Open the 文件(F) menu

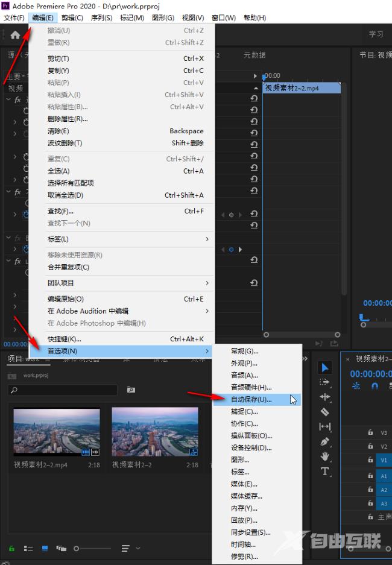[14, 17]
